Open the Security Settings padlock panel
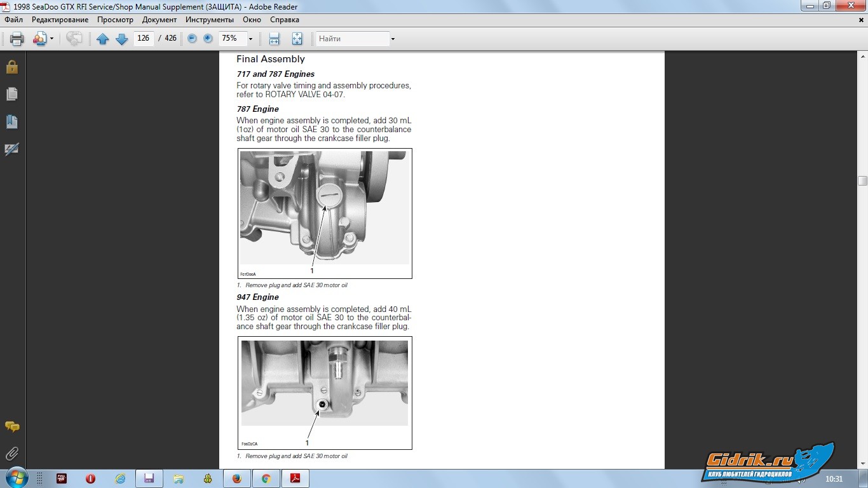Viewport: 868px width, 488px height. (12, 67)
